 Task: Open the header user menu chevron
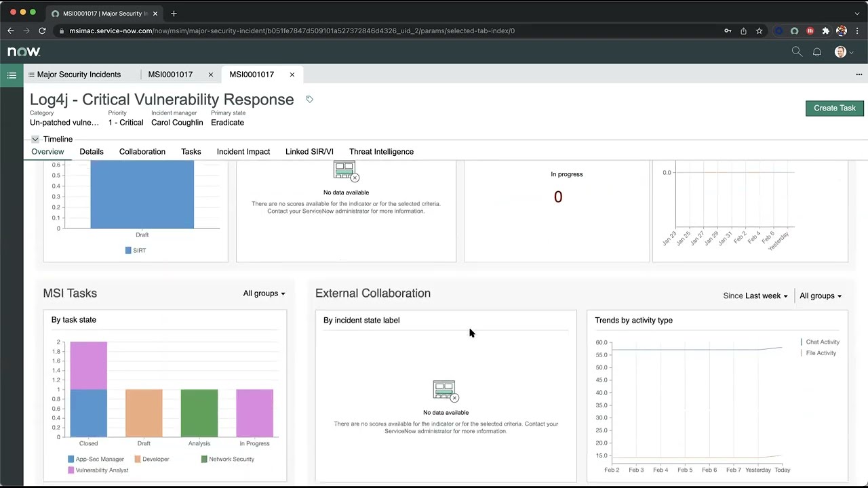(x=851, y=53)
